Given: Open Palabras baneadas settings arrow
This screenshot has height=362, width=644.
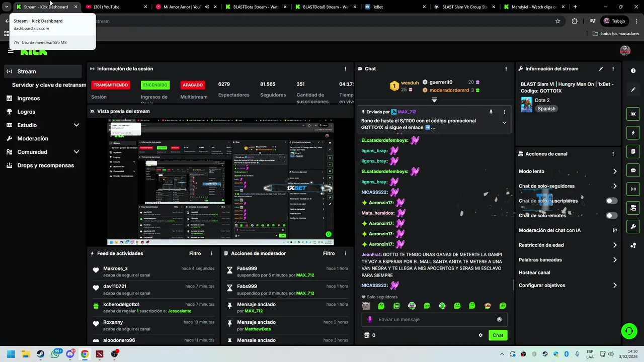Looking at the screenshot, I should pyautogui.click(x=615, y=260).
